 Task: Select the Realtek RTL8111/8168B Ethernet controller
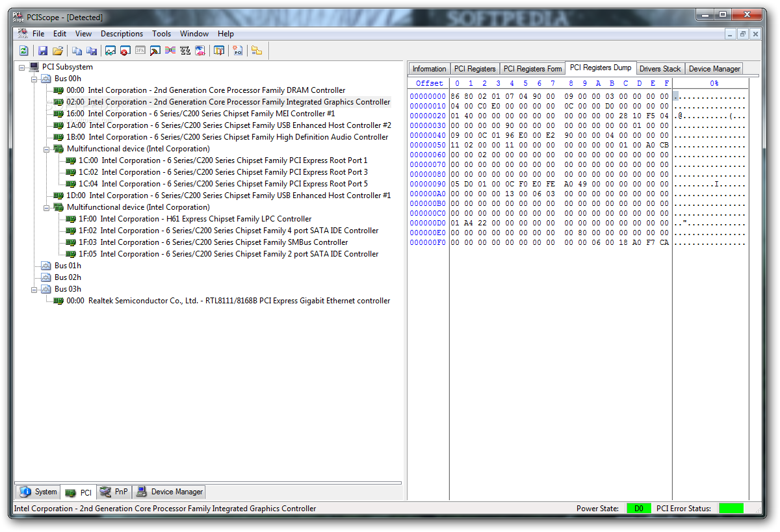[x=228, y=301]
